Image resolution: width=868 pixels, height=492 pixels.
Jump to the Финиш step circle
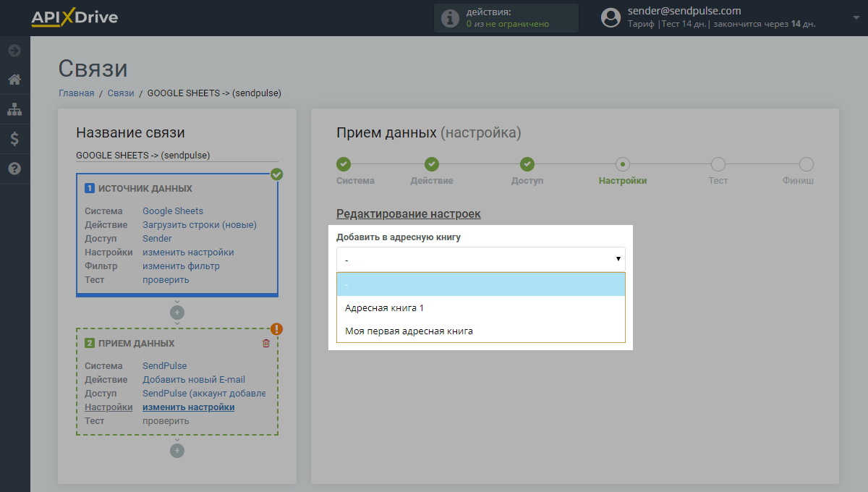click(x=807, y=164)
